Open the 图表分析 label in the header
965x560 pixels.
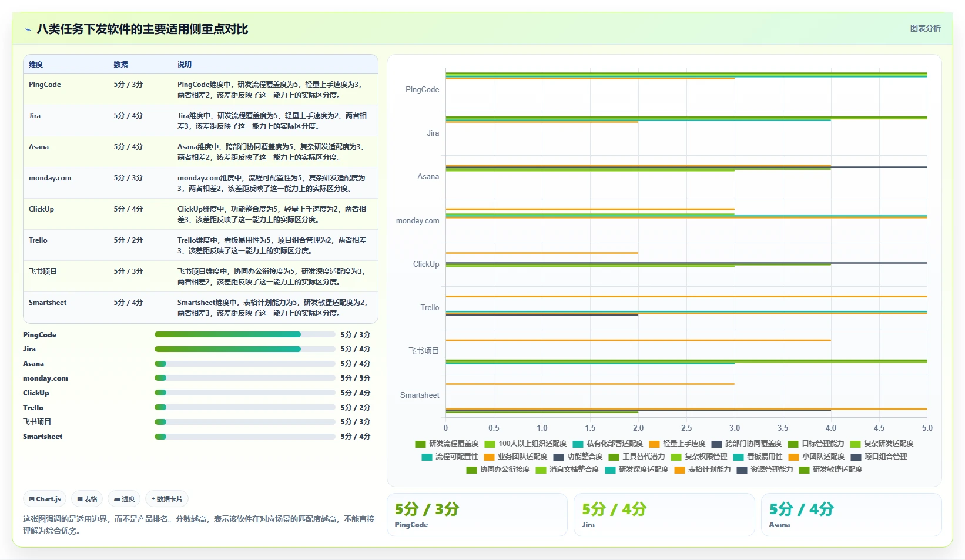coord(925,28)
